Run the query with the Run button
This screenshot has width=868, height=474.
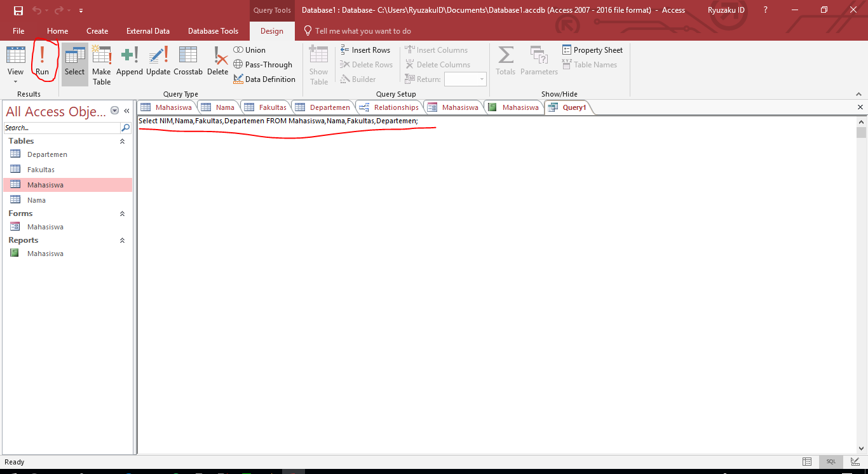42,61
